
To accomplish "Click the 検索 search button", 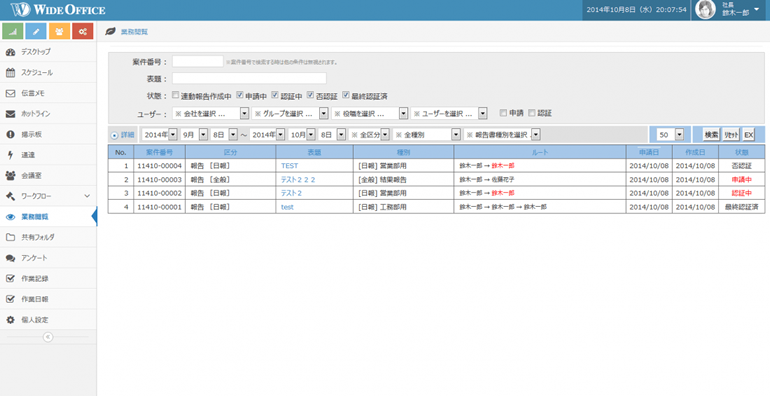I will coord(711,135).
